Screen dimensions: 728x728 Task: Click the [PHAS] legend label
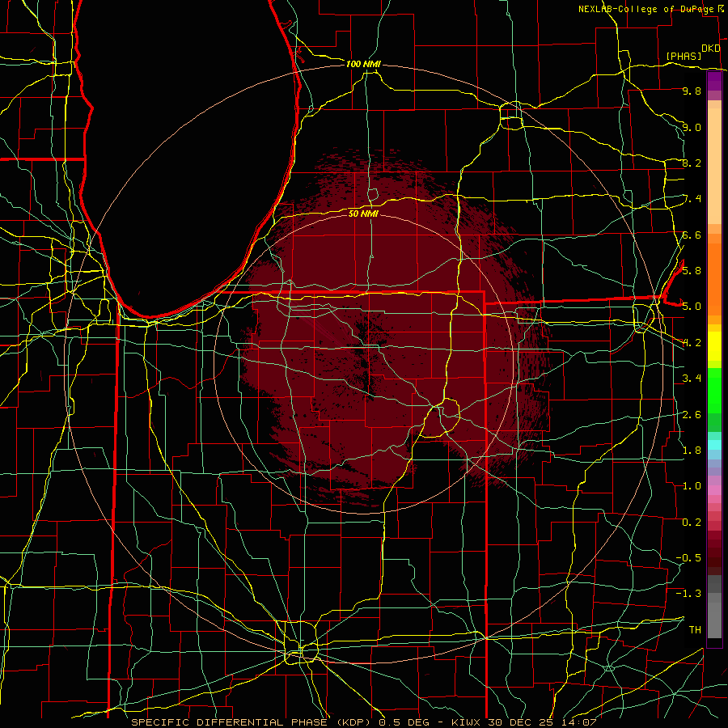(x=684, y=56)
